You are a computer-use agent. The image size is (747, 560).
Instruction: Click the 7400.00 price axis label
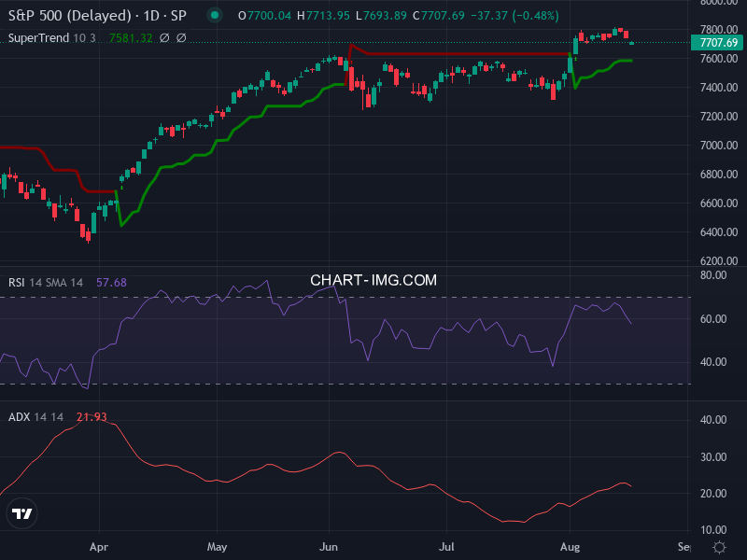tap(718, 87)
